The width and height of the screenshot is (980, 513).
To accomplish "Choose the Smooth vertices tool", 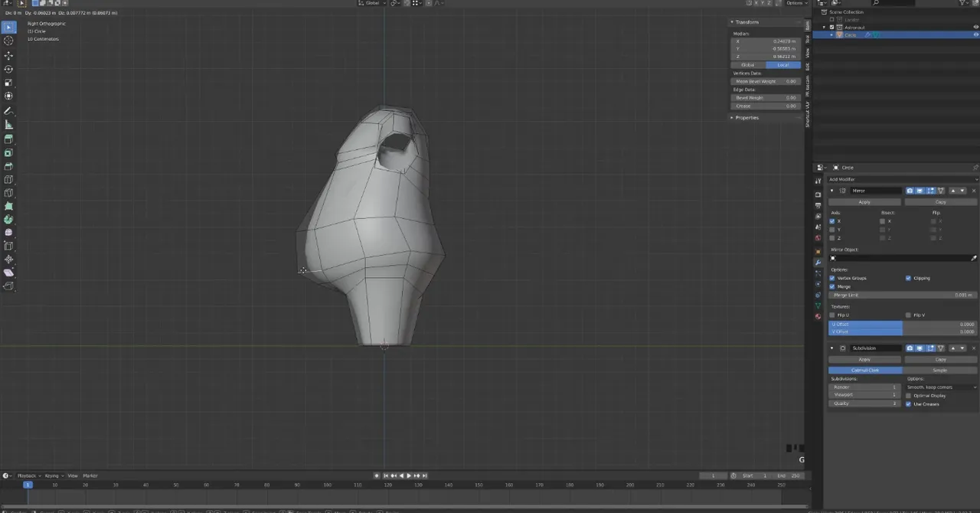I will coord(8,233).
